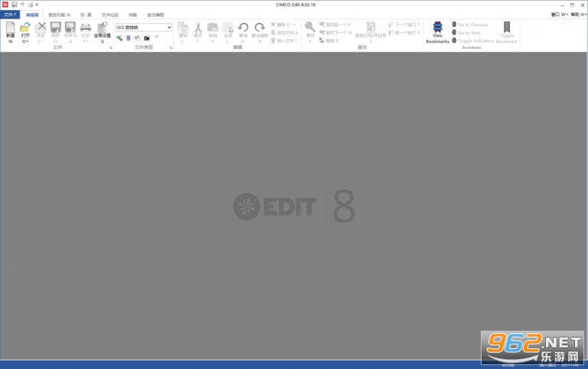Click the Undo arrow icon in Edit group

243,28
